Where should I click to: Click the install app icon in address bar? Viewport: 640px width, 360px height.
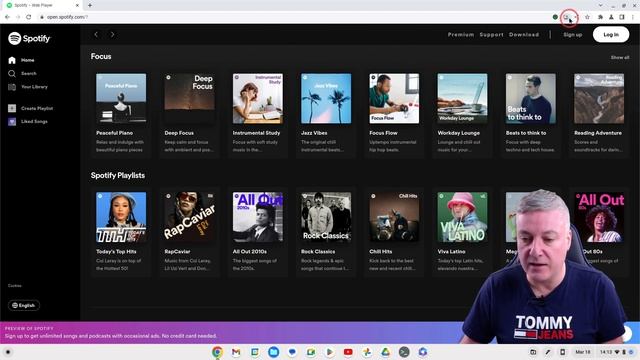(x=566, y=17)
